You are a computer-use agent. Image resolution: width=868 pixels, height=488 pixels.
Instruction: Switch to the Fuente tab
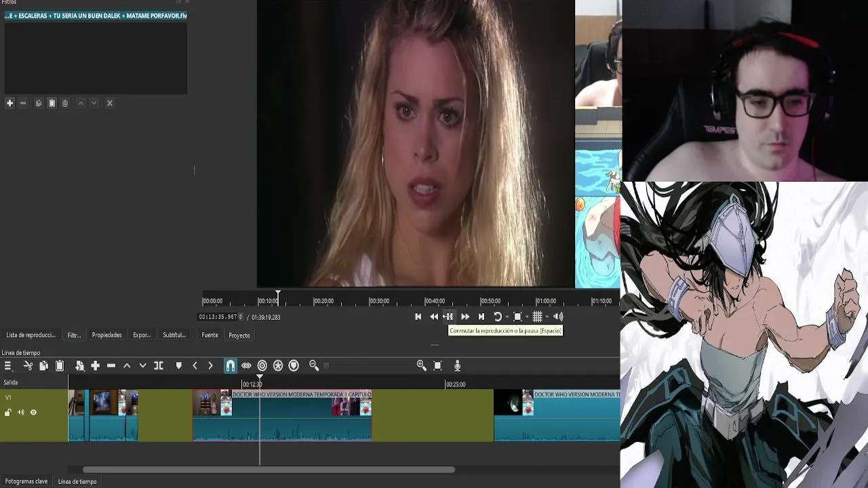pyautogui.click(x=210, y=335)
